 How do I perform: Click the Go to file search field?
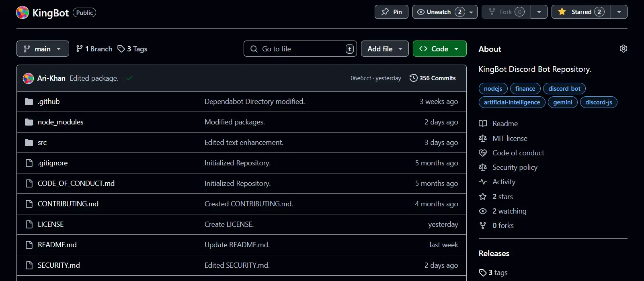[x=300, y=49]
